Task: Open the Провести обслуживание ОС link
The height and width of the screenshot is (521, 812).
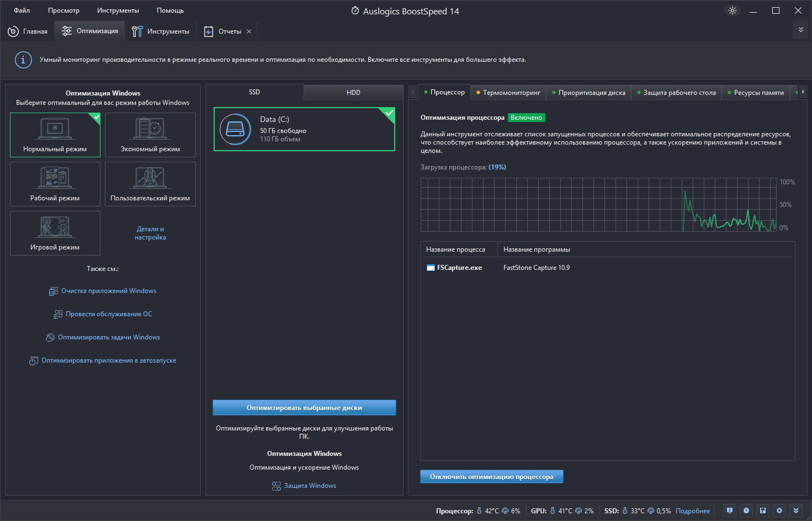Action: point(109,314)
